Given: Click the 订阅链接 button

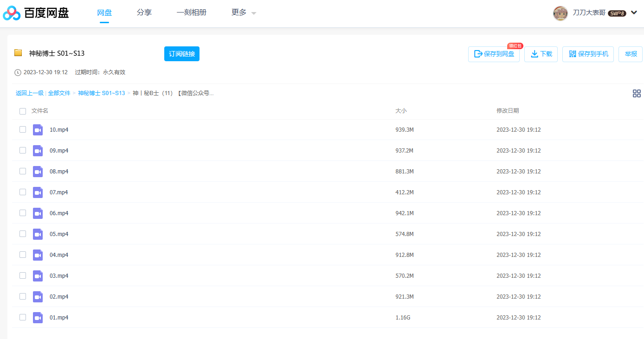Looking at the screenshot, I should point(181,54).
